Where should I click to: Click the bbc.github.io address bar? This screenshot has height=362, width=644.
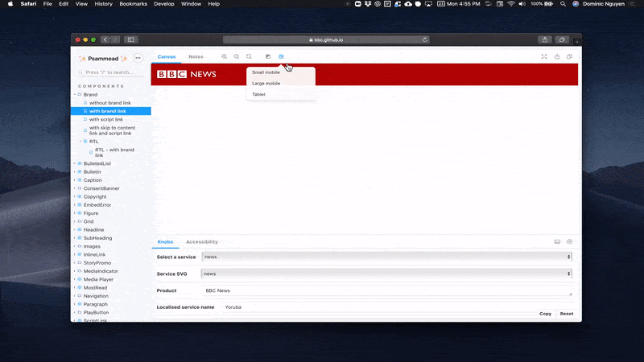pyautogui.click(x=326, y=39)
